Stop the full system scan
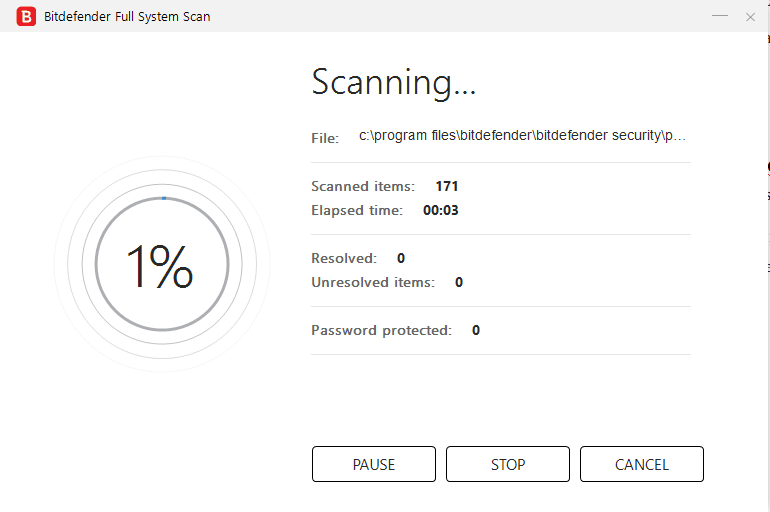The width and height of the screenshot is (770, 512). click(508, 464)
